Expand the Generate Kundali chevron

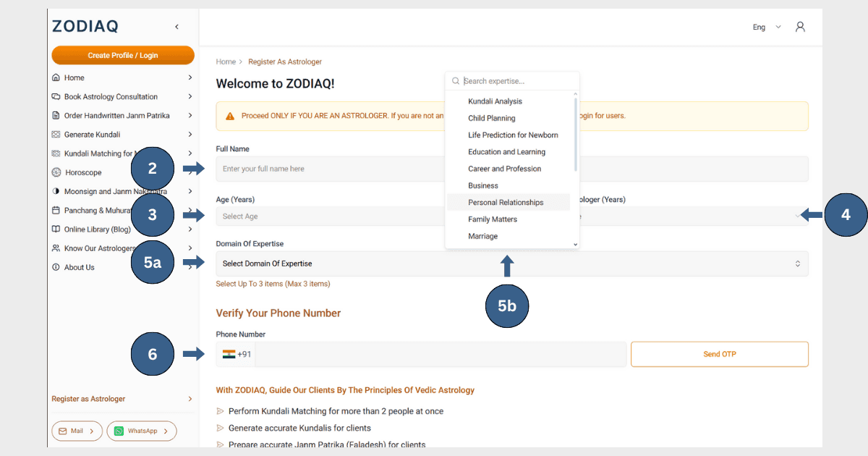coord(190,134)
